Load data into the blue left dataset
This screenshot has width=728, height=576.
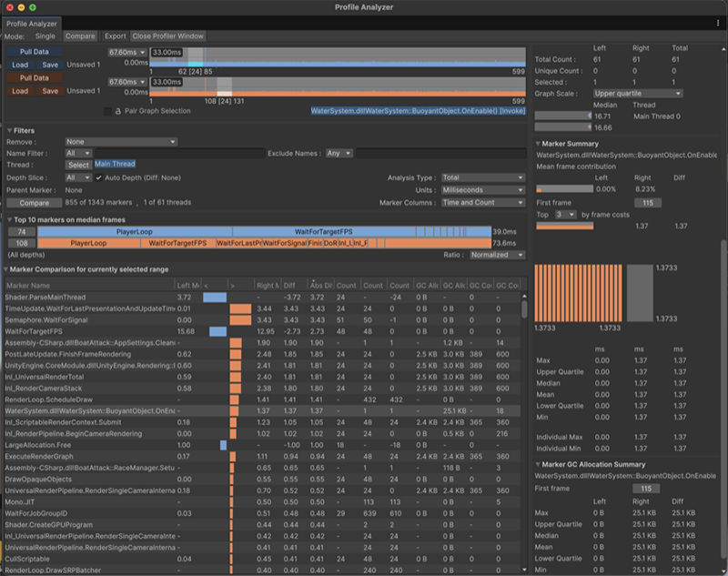click(20, 65)
